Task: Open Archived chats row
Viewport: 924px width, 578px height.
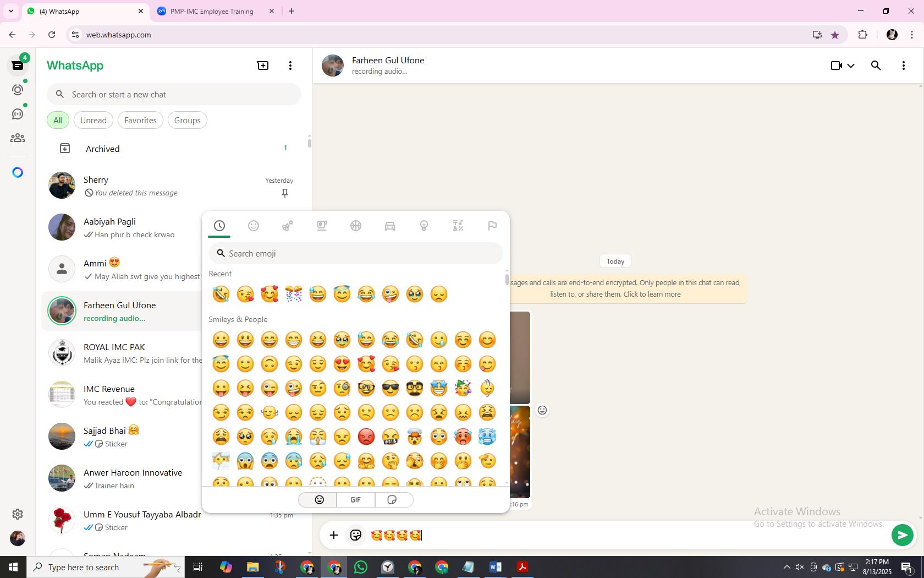Action: pos(174,149)
